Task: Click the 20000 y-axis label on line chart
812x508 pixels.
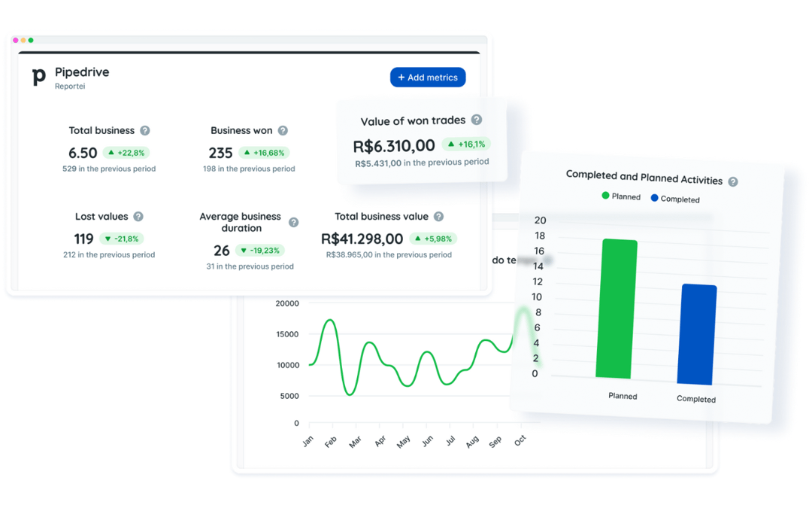Action: click(287, 304)
